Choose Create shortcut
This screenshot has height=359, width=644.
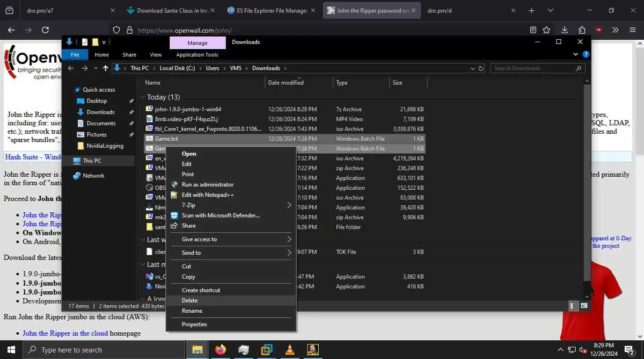click(231, 290)
